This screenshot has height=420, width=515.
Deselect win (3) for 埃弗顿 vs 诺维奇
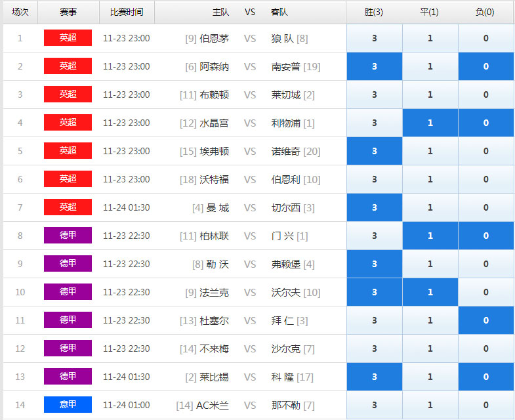(x=375, y=151)
